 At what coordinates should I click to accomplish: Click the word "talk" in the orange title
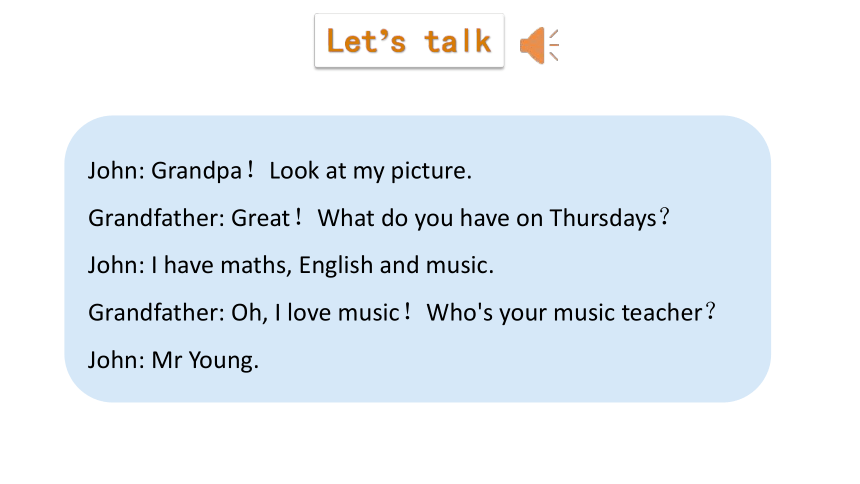click(x=458, y=42)
